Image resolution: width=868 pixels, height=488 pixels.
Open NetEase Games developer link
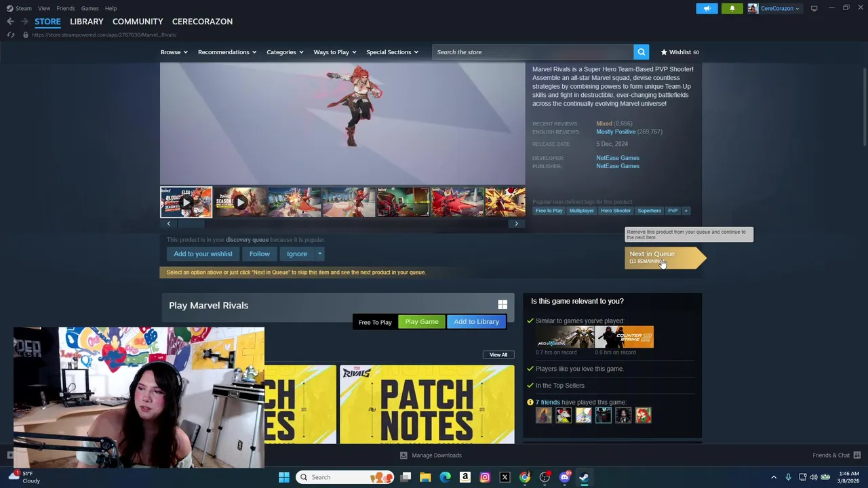[618, 158]
